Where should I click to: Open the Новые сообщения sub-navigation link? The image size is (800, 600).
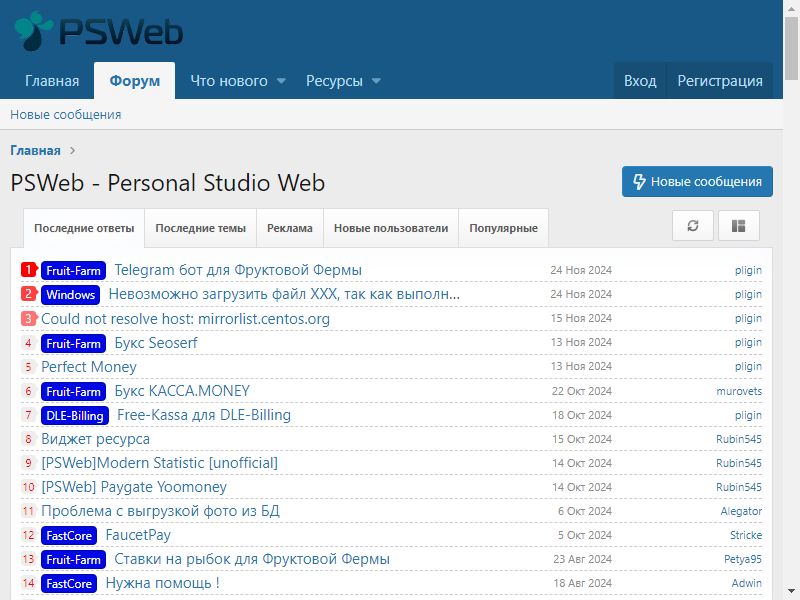66,115
